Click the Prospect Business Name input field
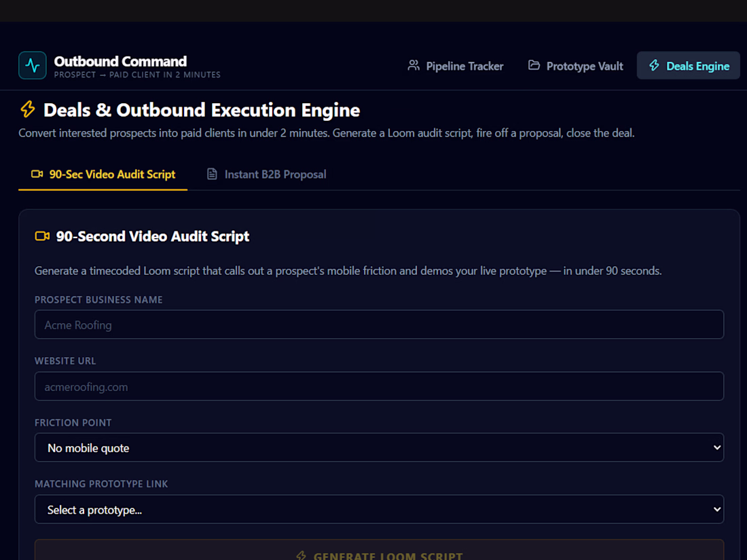747x560 pixels. coord(379,324)
